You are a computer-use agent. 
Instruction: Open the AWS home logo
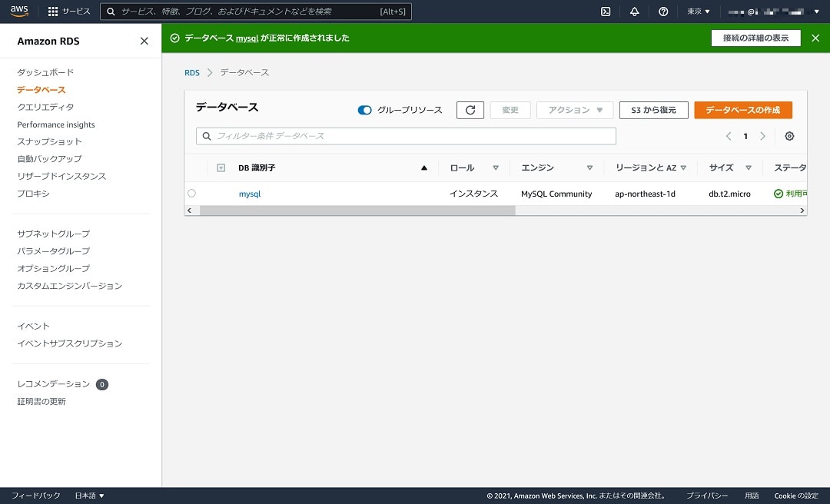19,11
